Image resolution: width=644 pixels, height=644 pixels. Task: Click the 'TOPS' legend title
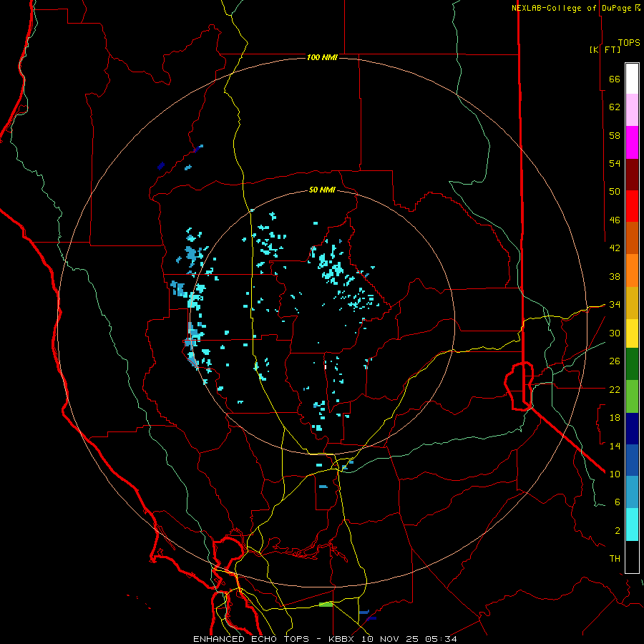(629, 43)
